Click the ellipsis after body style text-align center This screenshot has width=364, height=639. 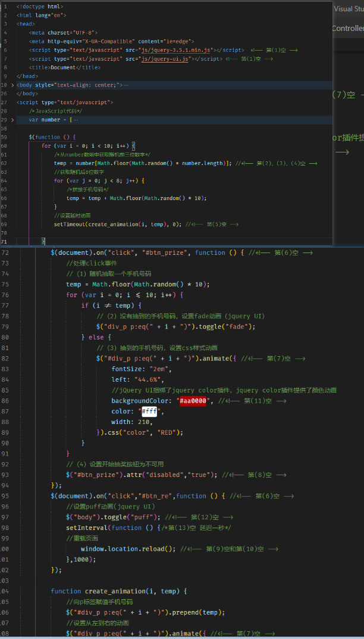point(126,85)
